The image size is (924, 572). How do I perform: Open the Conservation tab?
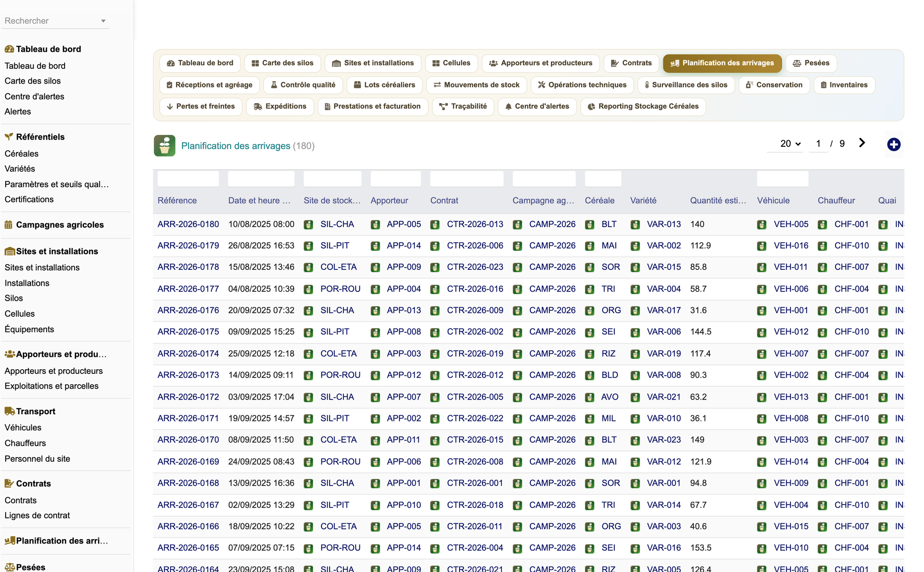tap(774, 85)
